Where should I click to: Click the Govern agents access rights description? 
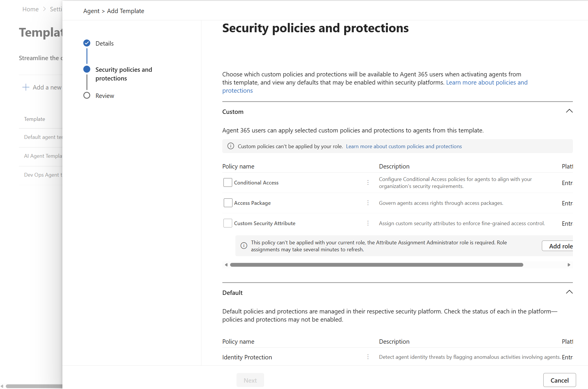(x=441, y=203)
